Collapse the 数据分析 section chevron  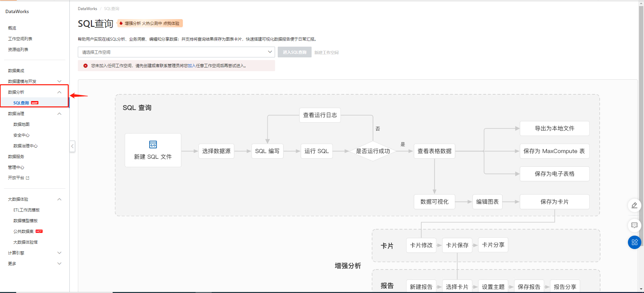tap(59, 92)
